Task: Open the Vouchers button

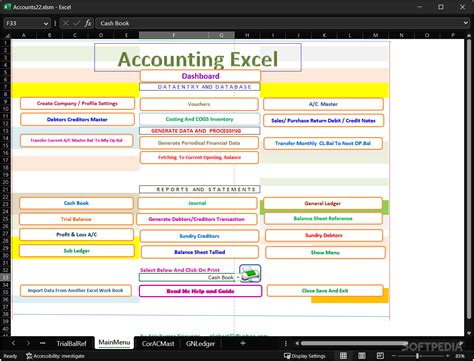Action: click(199, 104)
